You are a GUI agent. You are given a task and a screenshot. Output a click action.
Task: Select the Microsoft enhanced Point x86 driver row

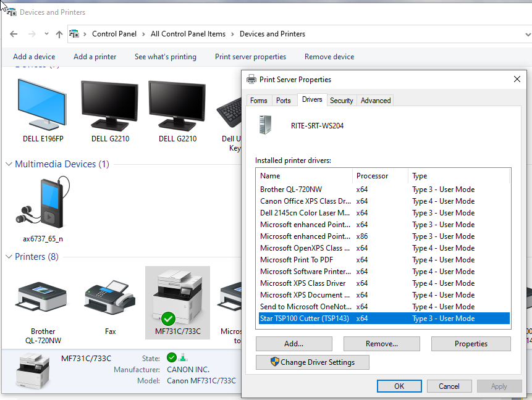(x=384, y=236)
